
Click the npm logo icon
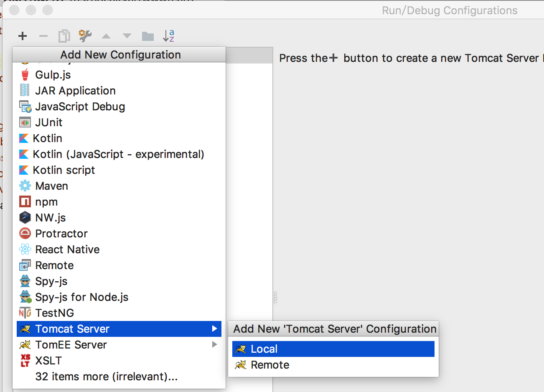25,202
